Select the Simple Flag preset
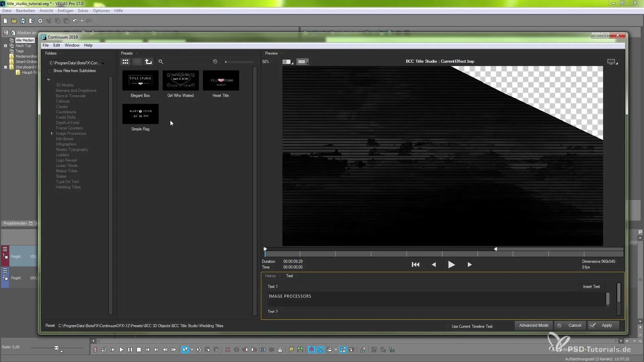Screen dimensions: 644x362 (x=140, y=114)
